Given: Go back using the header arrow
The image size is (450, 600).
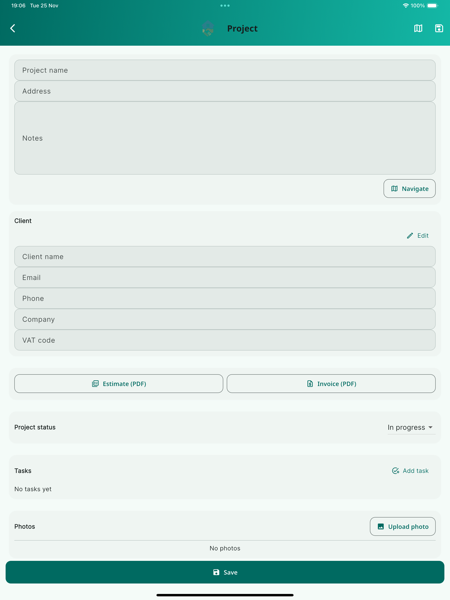Looking at the screenshot, I should tap(13, 28).
